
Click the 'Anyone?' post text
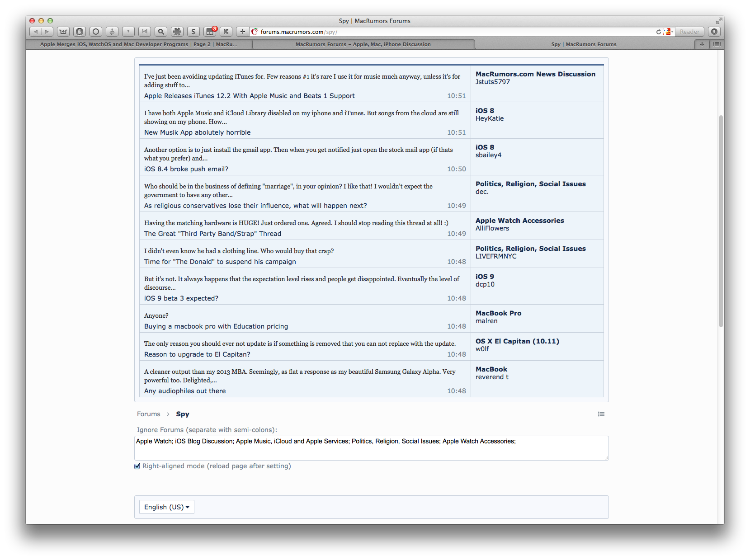click(156, 315)
